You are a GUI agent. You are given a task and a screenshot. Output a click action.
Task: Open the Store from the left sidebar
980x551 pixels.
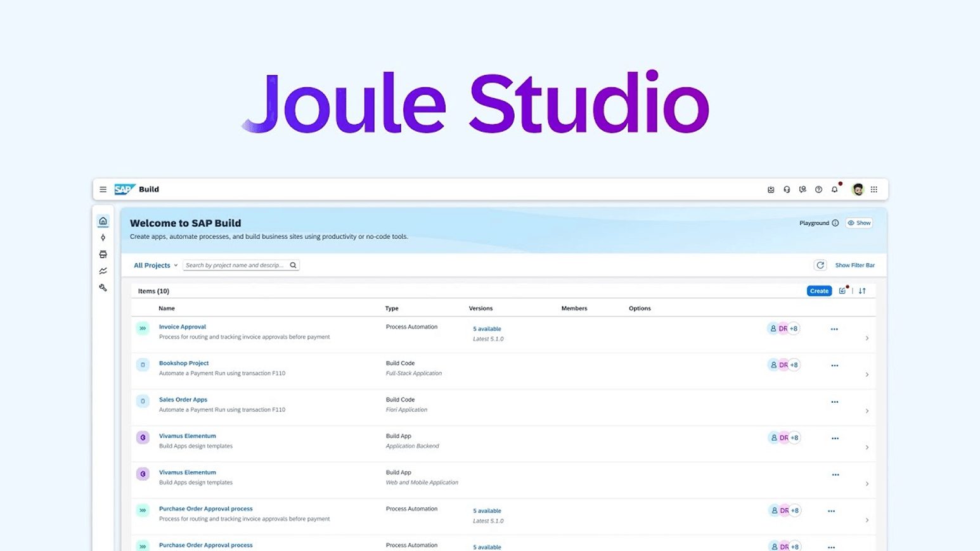pyautogui.click(x=103, y=254)
